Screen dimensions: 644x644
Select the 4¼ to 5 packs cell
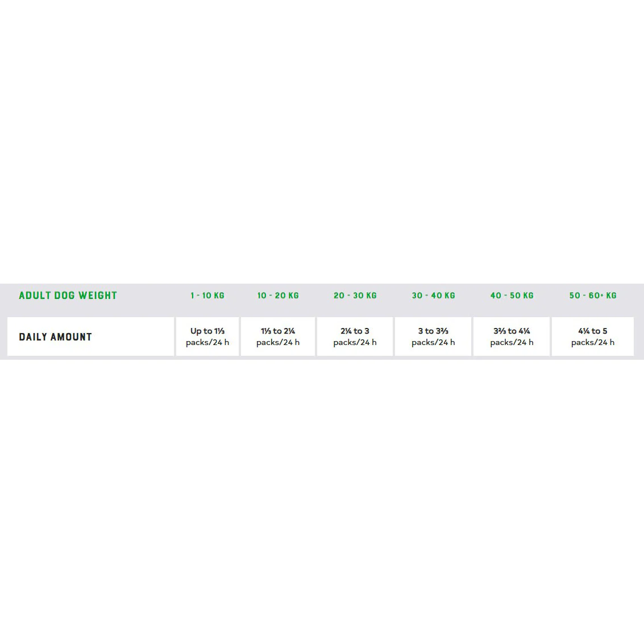[593, 336]
